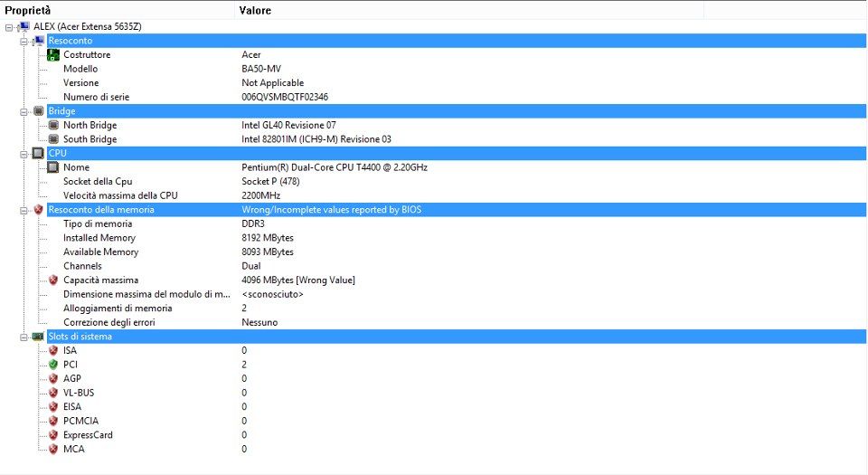Image resolution: width=868 pixels, height=475 pixels.
Task: Select the Resoconto header row
Action: pyautogui.click(x=457, y=41)
